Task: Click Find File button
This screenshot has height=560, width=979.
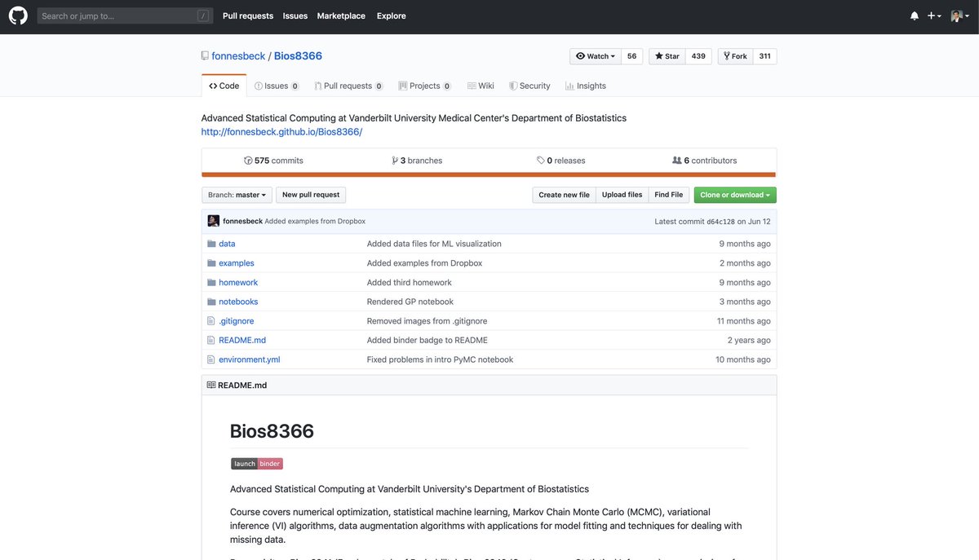Action: [x=668, y=195]
